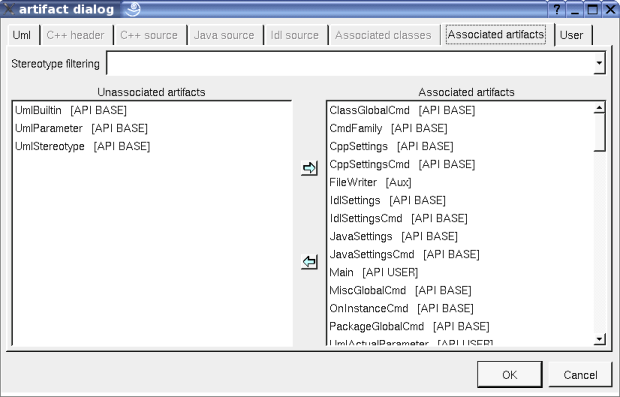
Task: Switch to the Uml tab
Action: (22, 35)
